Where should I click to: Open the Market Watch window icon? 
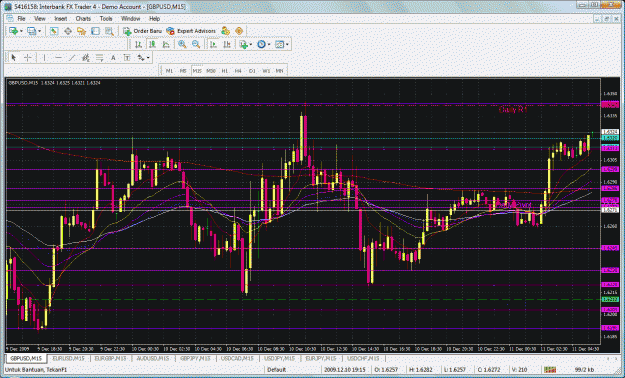54,31
